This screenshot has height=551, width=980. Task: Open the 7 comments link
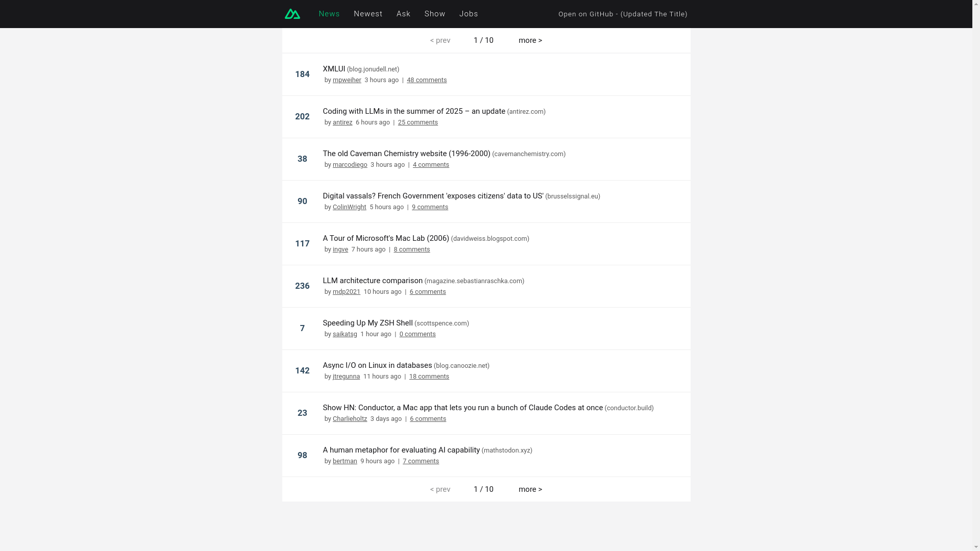(x=421, y=461)
